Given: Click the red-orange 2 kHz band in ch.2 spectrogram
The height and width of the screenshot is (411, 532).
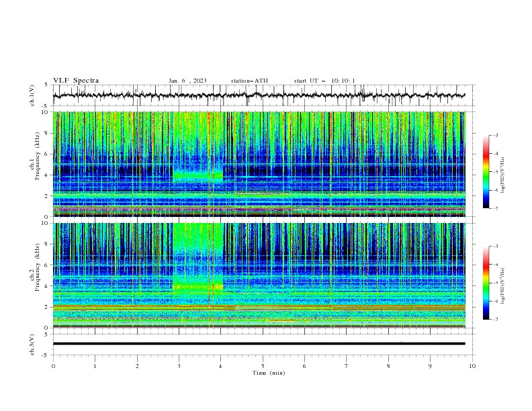Looking at the screenshot, I should point(259,307).
